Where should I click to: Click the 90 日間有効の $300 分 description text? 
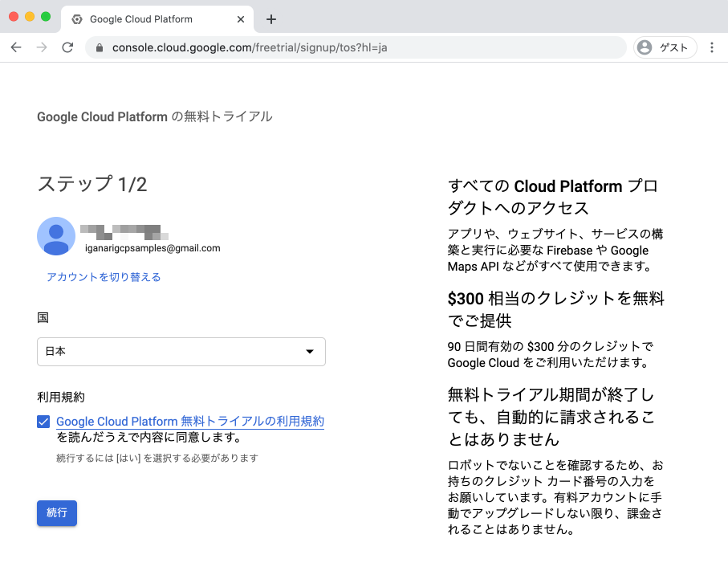pyautogui.click(x=551, y=354)
